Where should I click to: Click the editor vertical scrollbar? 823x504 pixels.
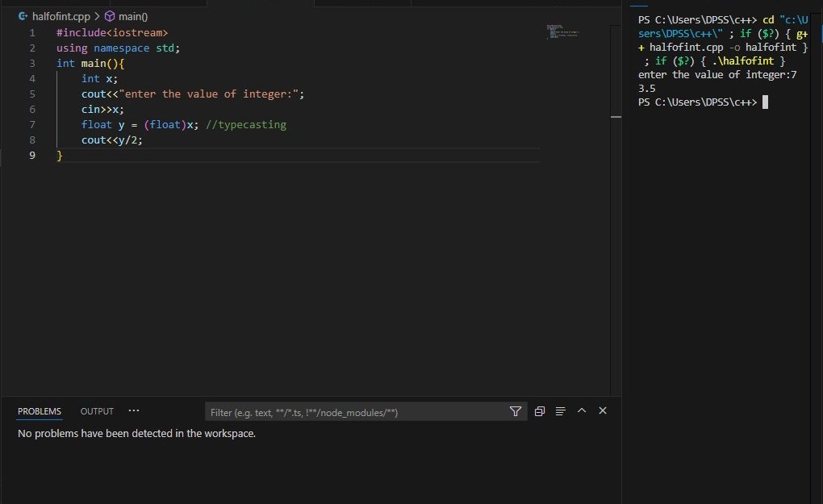point(616,210)
